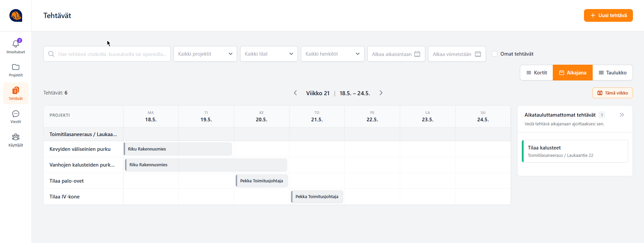
Task: Click Tilaa palo-ovet row label
Action: pos(67,181)
